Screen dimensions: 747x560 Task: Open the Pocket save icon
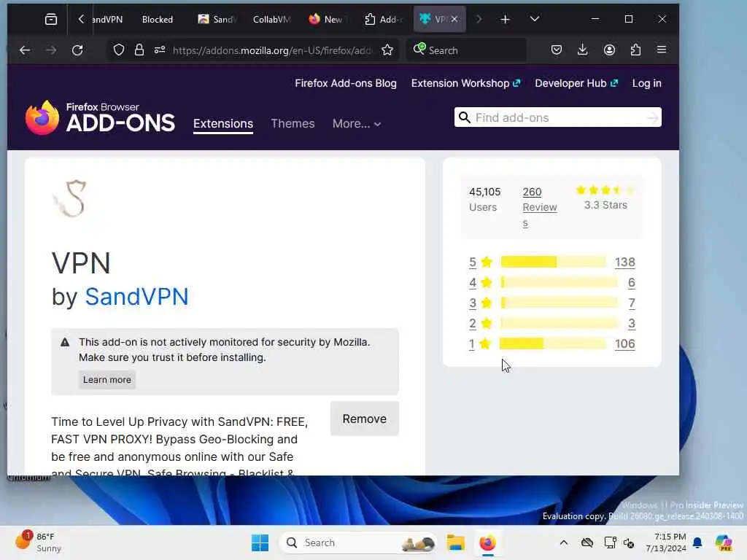point(557,50)
